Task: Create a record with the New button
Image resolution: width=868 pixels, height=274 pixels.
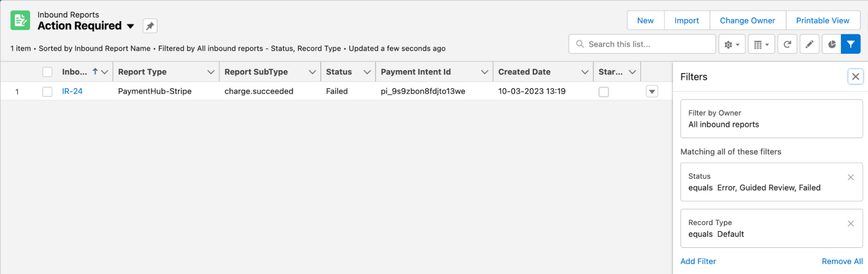Action: (x=645, y=20)
